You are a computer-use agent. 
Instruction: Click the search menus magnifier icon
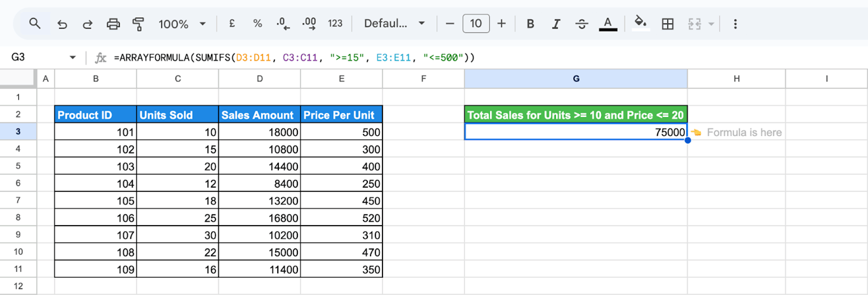tap(35, 24)
